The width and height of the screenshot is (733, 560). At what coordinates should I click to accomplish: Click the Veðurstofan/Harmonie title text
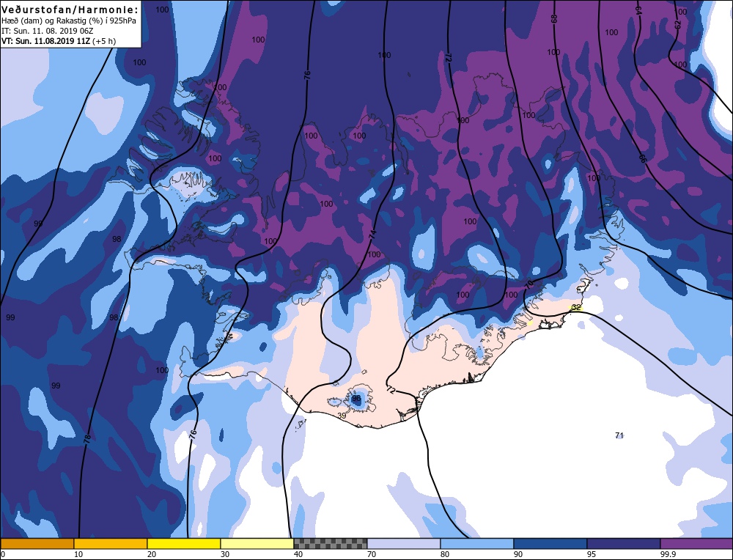click(x=70, y=10)
